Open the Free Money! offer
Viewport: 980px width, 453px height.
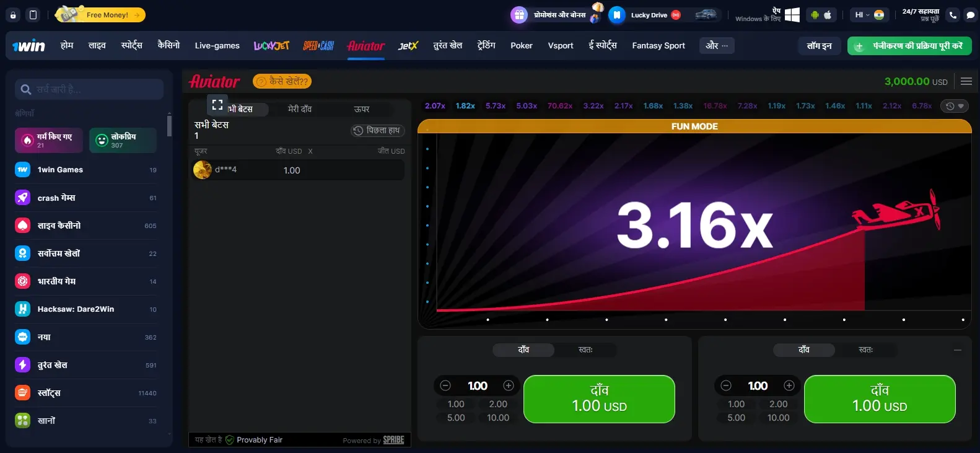click(x=101, y=15)
